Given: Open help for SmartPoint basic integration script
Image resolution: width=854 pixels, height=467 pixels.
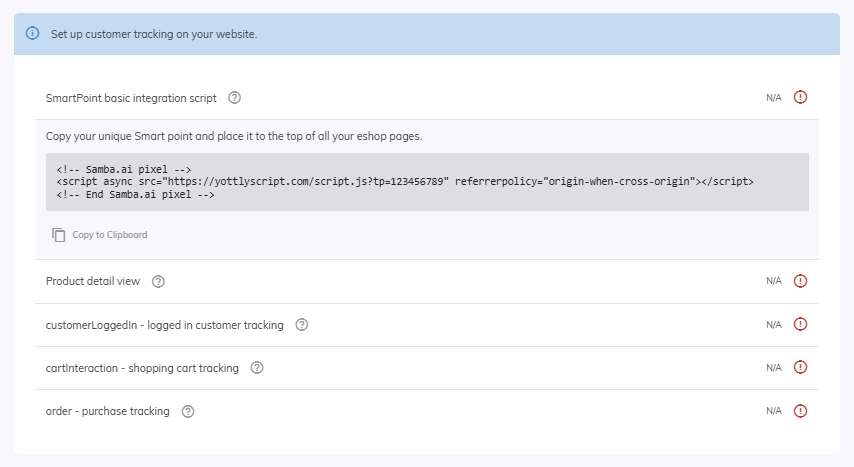Looking at the screenshot, I should pyautogui.click(x=235, y=98).
